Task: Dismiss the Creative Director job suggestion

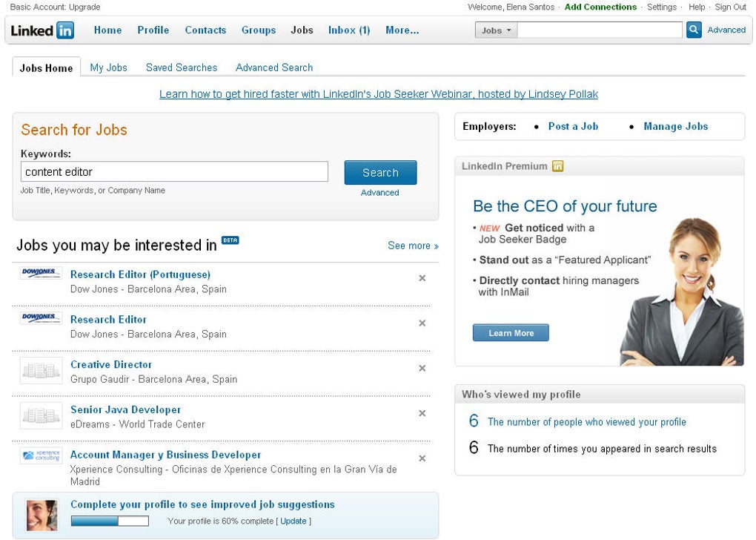Action: [x=422, y=368]
